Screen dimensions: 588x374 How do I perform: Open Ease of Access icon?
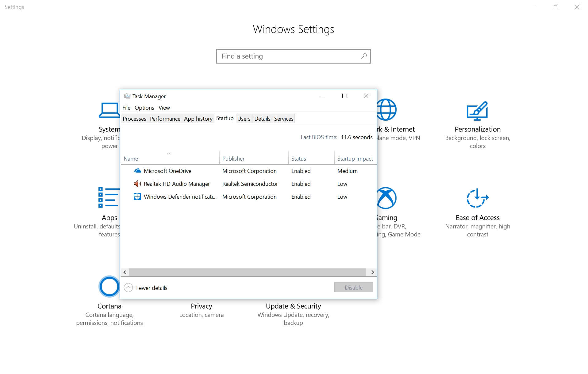click(478, 198)
